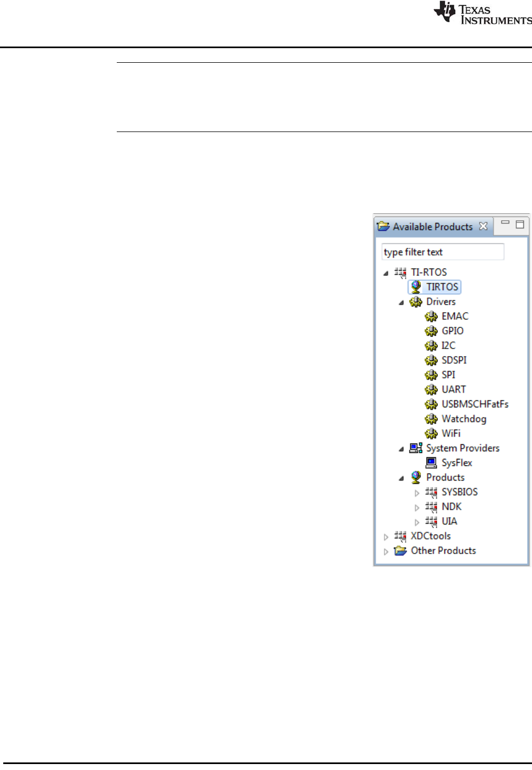
Task: Click the WiFi driver gear icon
Action: tap(431, 433)
